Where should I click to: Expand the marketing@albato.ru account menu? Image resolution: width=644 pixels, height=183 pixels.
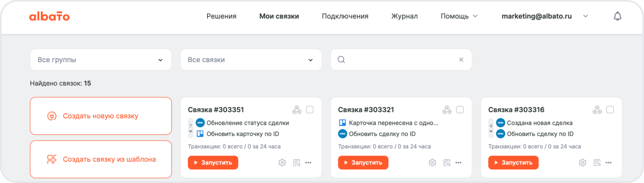[x=544, y=16]
